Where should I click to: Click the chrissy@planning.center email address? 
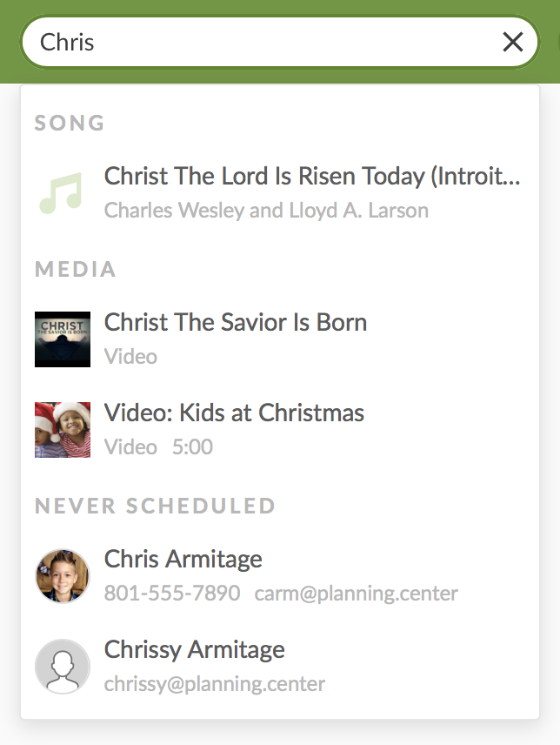click(215, 684)
